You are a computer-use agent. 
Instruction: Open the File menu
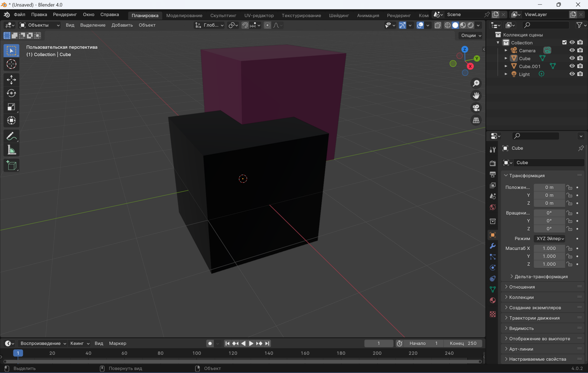[19, 14]
